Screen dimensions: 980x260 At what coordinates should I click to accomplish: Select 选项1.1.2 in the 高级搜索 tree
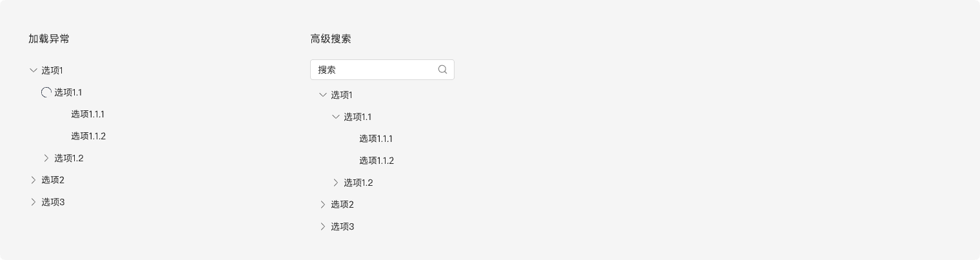[376, 161]
